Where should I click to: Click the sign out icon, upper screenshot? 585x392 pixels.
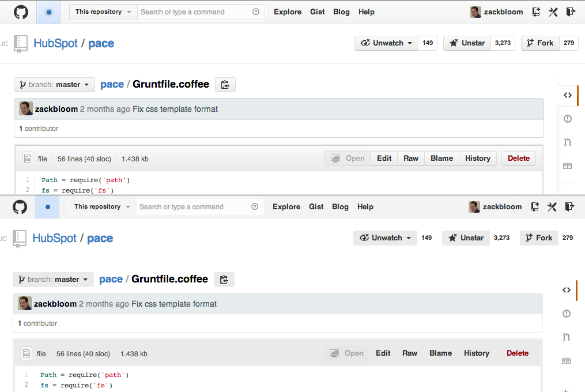(x=571, y=12)
